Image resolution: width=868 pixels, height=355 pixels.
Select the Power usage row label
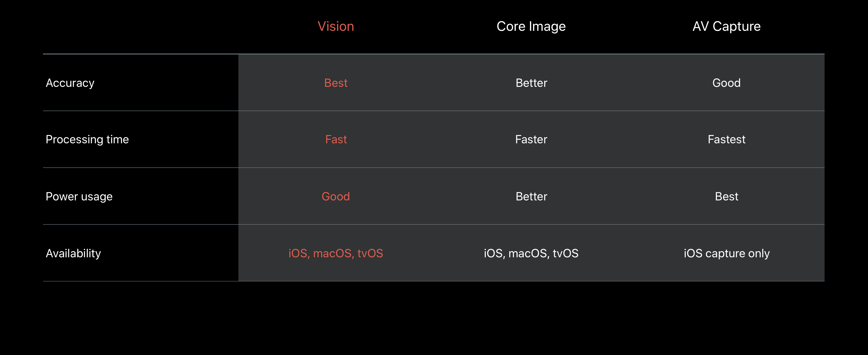(x=79, y=196)
